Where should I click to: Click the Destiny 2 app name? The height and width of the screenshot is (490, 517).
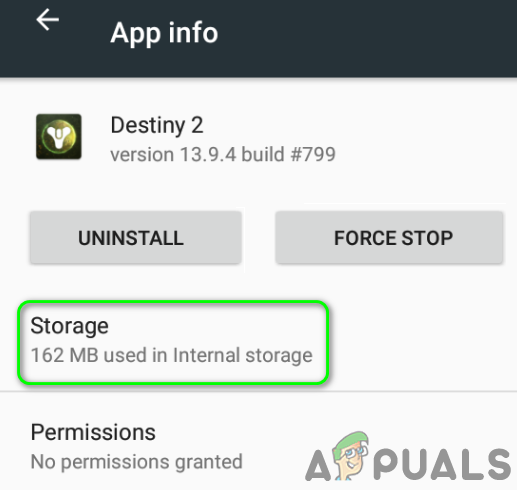pyautogui.click(x=157, y=125)
